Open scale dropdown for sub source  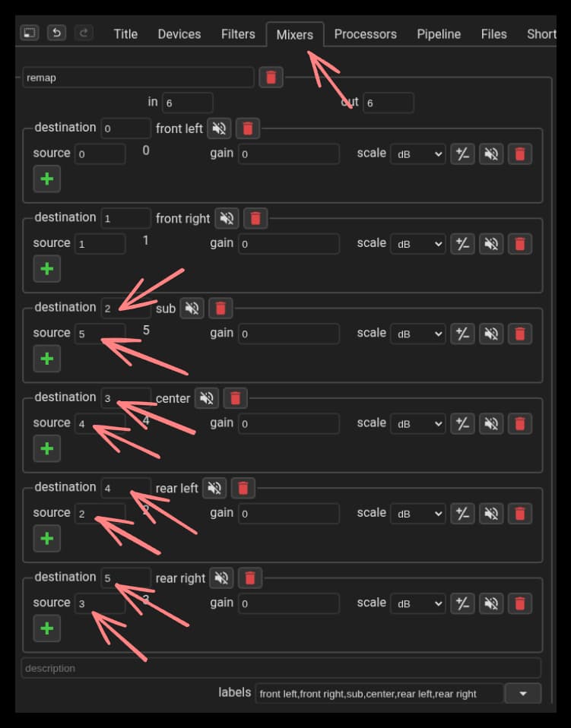coord(417,334)
